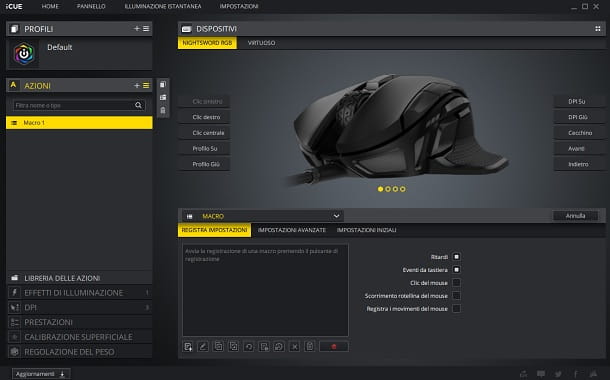The image size is (610, 380).
Task: Show the fourth mouse view dot
Action: click(x=403, y=189)
